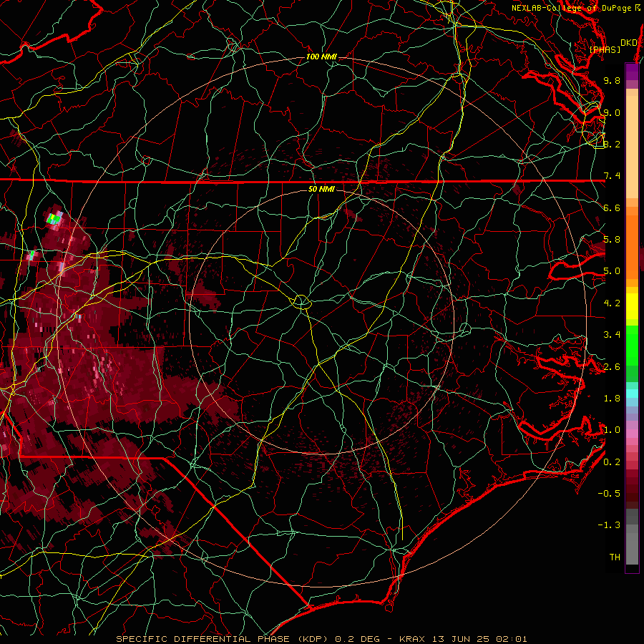Click the radar site circle at map center
The width and height of the screenshot is (644, 644).
(301, 302)
